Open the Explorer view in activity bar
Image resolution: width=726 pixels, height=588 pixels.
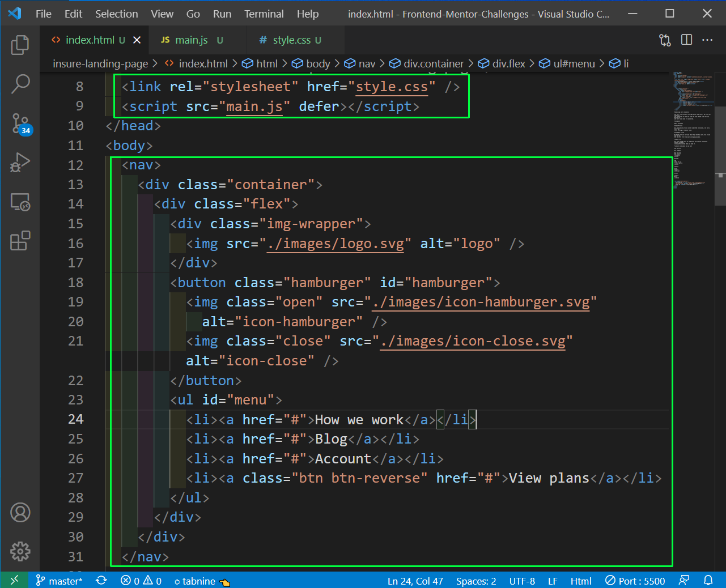coord(20,45)
